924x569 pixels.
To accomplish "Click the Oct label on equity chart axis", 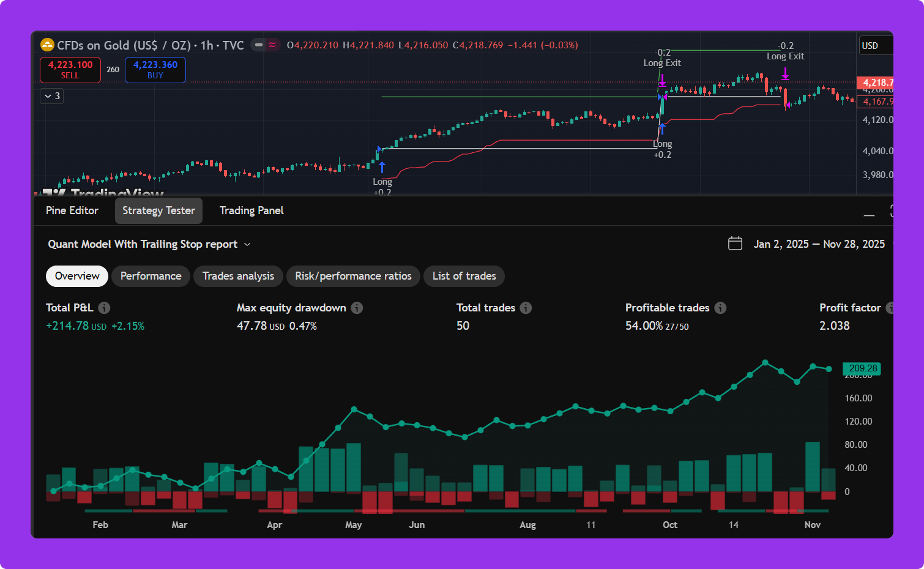I will (x=670, y=525).
